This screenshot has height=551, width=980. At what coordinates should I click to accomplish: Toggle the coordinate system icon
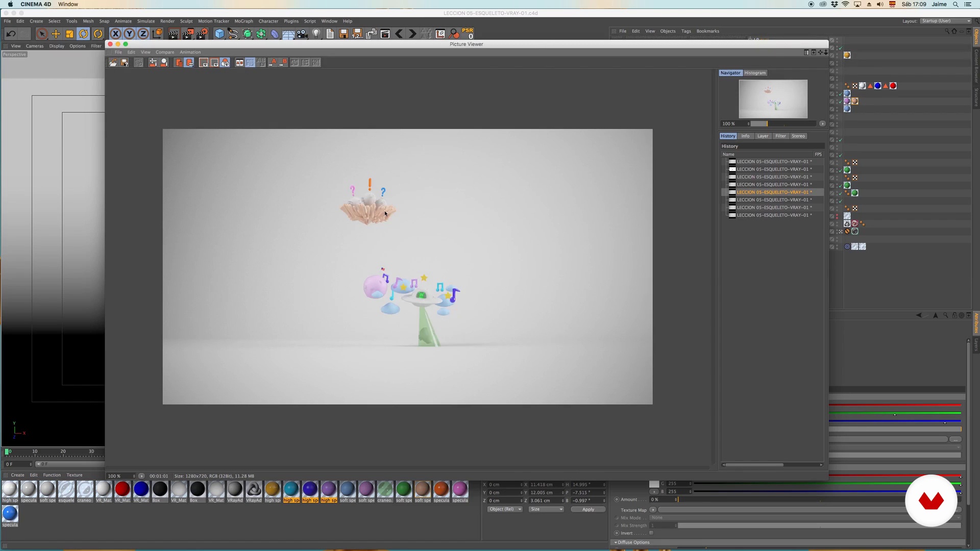pos(158,34)
